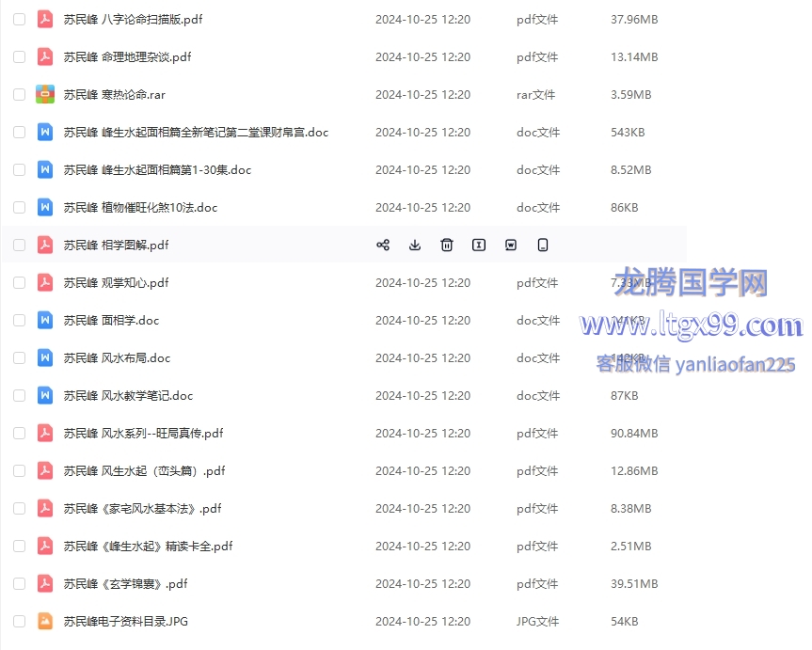Open file name 苏民峰 风水教学笔记.doc
812x650 pixels.
(x=128, y=396)
